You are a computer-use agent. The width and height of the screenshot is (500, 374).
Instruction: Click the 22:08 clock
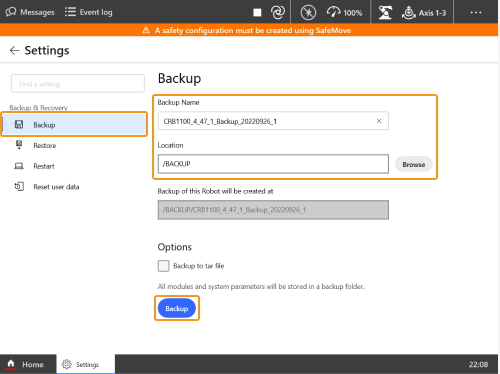pyautogui.click(x=478, y=364)
